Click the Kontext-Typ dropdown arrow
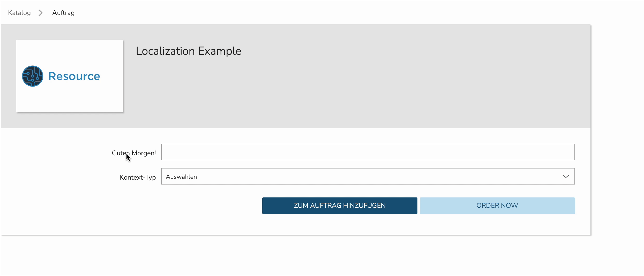 click(566, 176)
